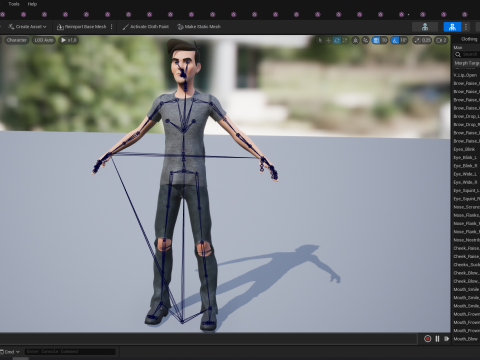Toggle scale snapping icon

point(417,40)
